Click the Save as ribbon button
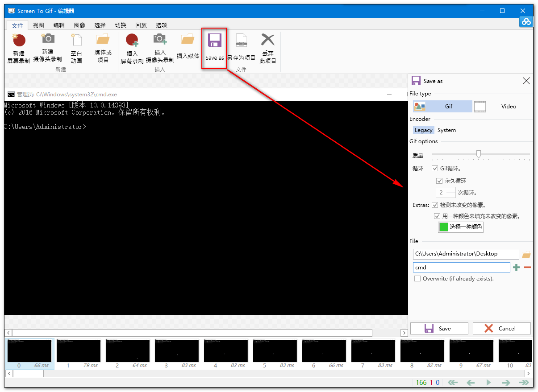 [x=214, y=48]
